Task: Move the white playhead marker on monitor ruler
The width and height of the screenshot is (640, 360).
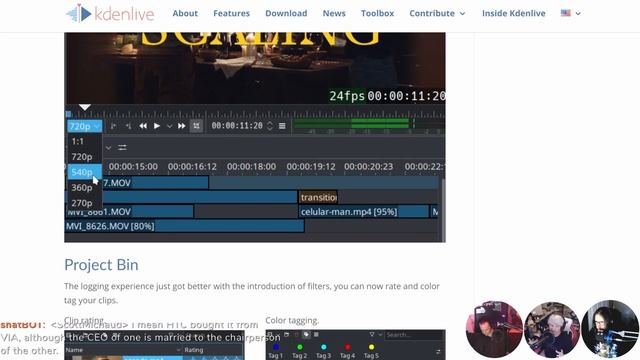Action: (84, 107)
